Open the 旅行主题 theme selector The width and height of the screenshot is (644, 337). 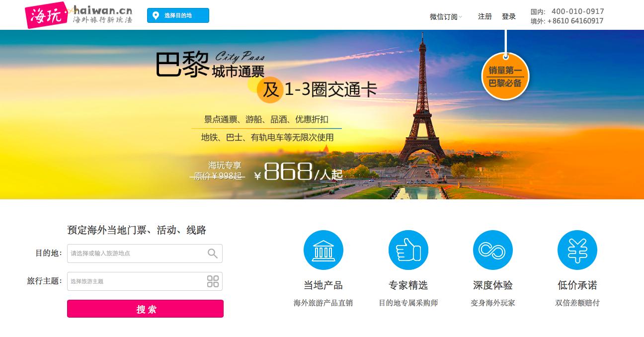tap(145, 281)
